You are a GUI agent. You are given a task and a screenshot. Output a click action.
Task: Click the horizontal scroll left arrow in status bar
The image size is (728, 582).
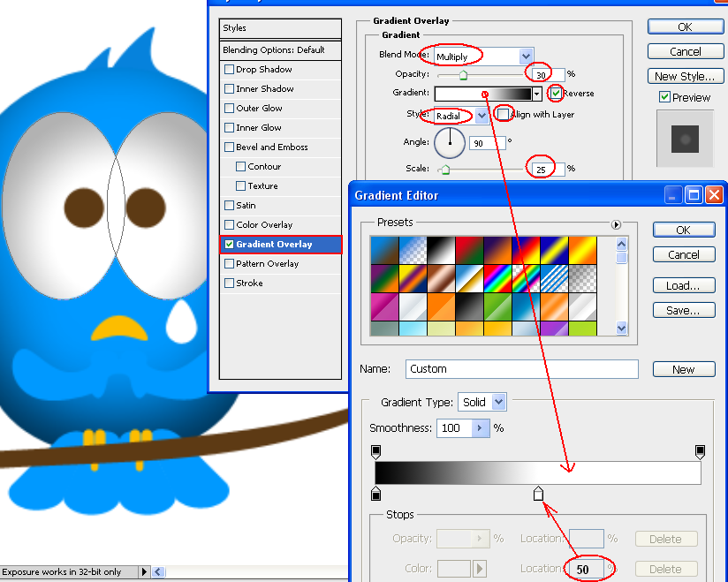pyautogui.click(x=158, y=571)
